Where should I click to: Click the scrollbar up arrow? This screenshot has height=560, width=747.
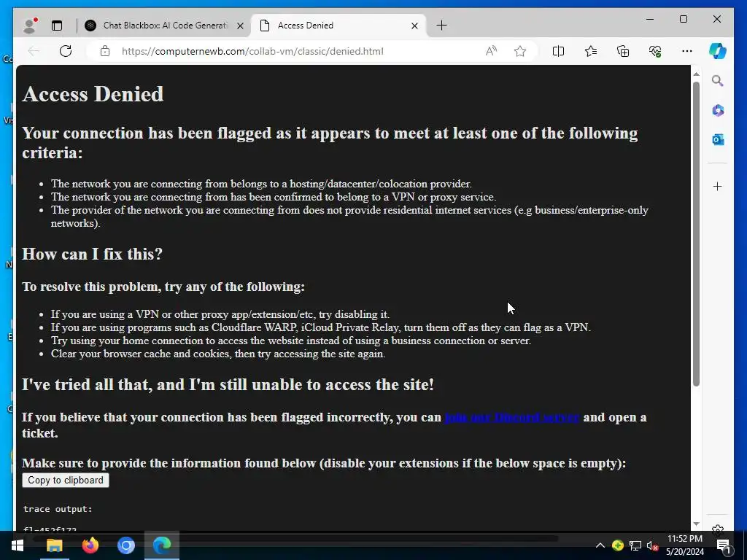tap(696, 74)
